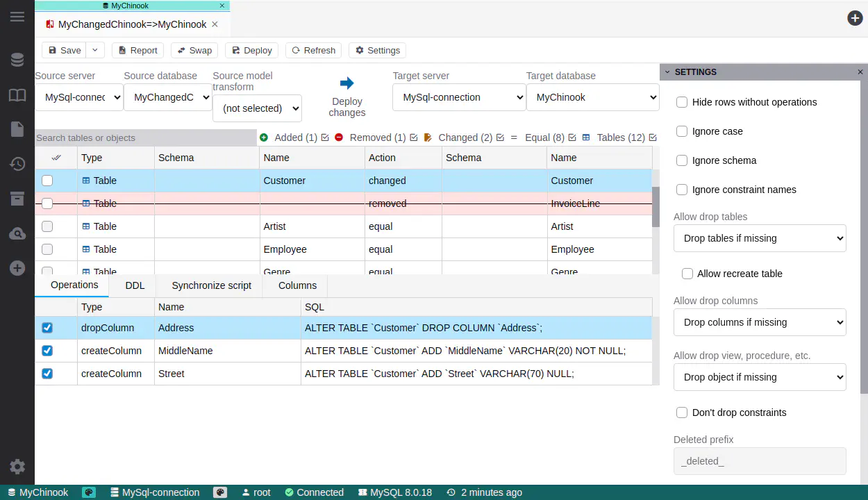868x500 pixels.
Task: Switch to the DDL tab
Action: click(x=135, y=285)
